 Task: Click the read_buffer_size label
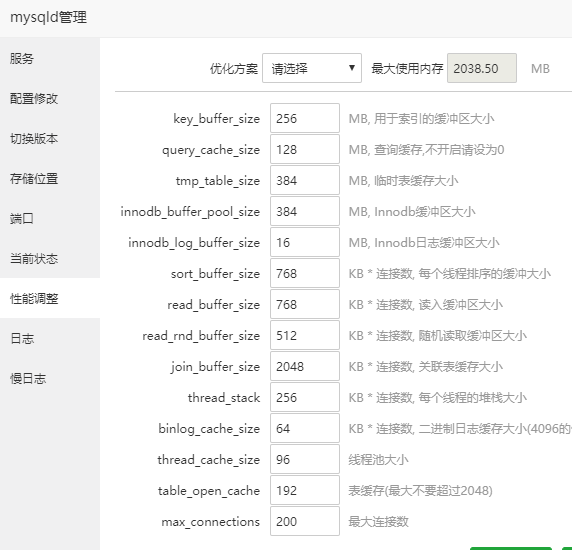[213, 305]
